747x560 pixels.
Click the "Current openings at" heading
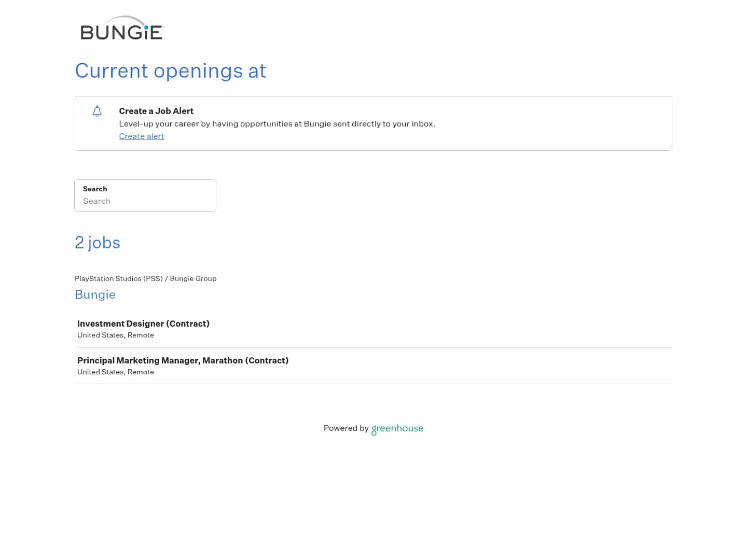pyautogui.click(x=170, y=71)
